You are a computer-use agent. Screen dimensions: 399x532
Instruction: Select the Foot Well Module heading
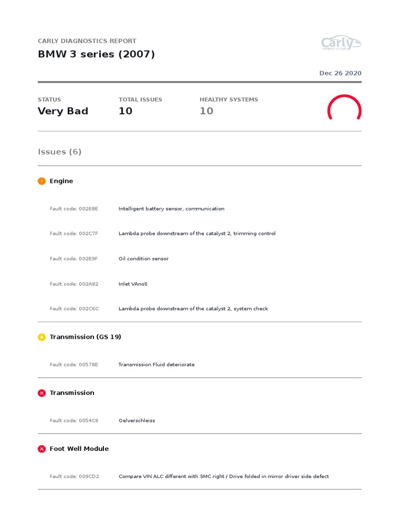(79, 448)
